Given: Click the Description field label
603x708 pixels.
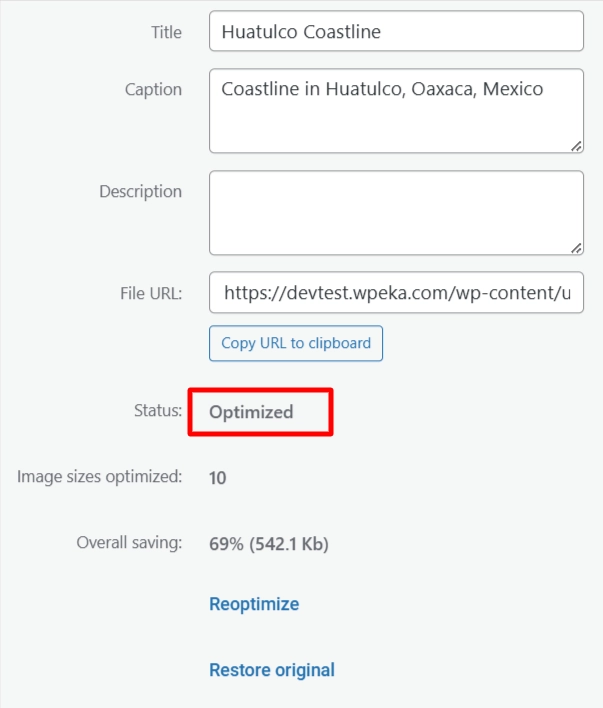Looking at the screenshot, I should pyautogui.click(x=140, y=192).
